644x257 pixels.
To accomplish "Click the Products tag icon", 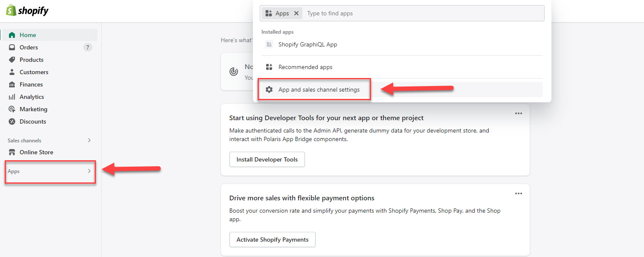I will (x=12, y=60).
